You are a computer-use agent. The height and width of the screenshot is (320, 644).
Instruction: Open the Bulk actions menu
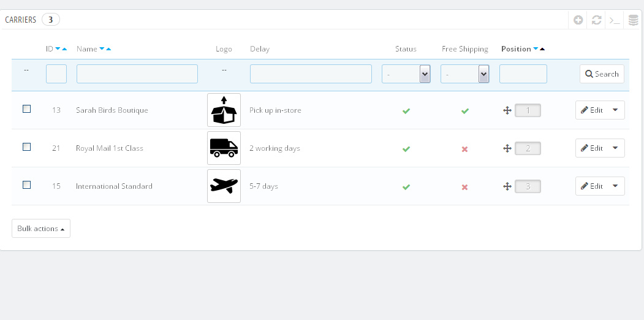[x=41, y=229]
